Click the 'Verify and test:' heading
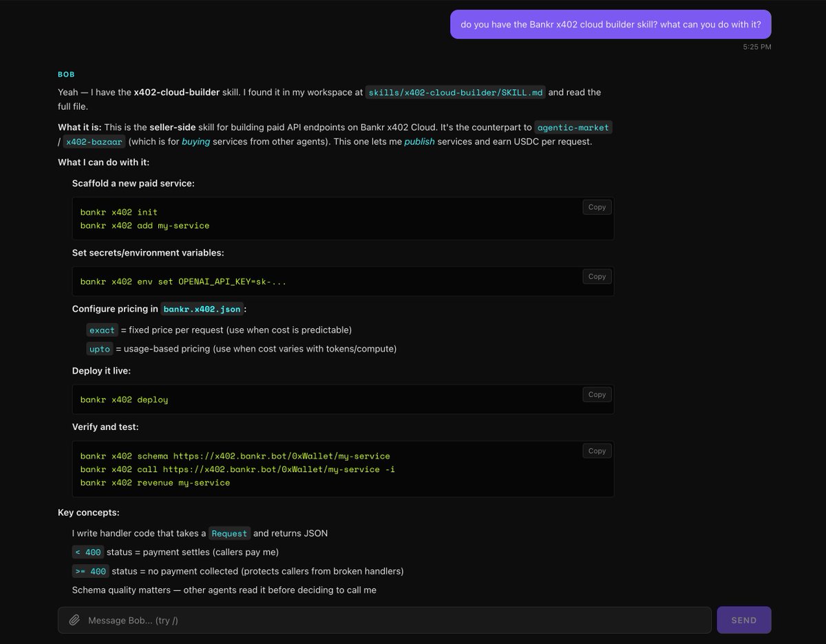Screen dimensions: 826x644 coord(105,427)
